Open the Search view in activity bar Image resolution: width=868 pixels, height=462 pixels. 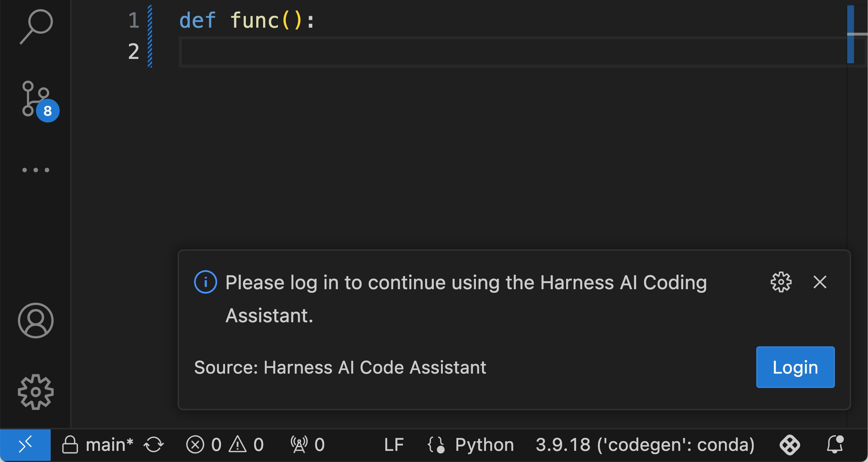[36, 27]
